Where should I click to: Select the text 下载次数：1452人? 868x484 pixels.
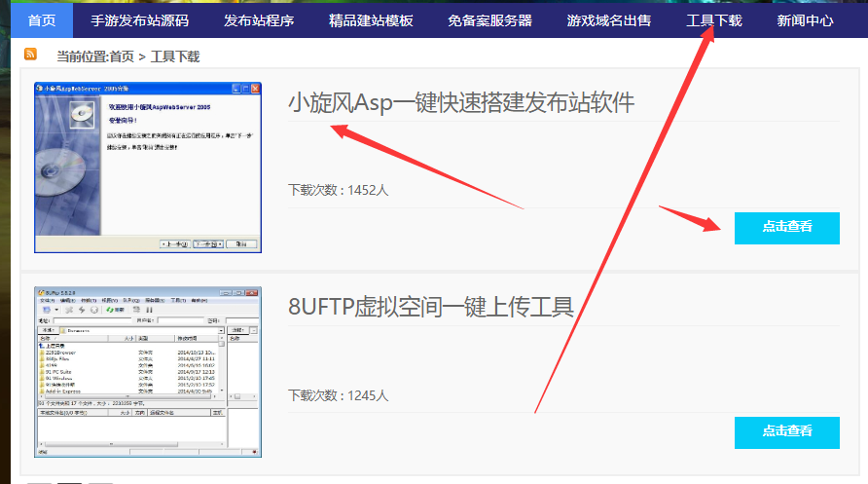pyautogui.click(x=339, y=190)
